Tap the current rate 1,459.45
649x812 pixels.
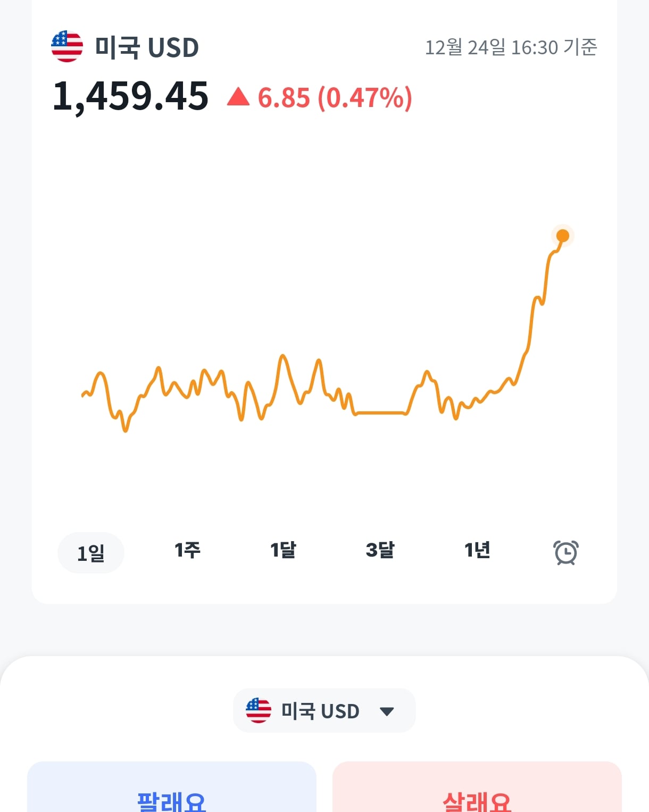(x=130, y=97)
